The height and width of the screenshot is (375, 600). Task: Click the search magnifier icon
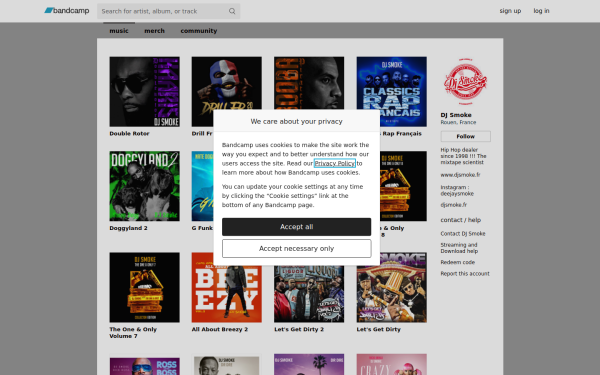(232, 11)
